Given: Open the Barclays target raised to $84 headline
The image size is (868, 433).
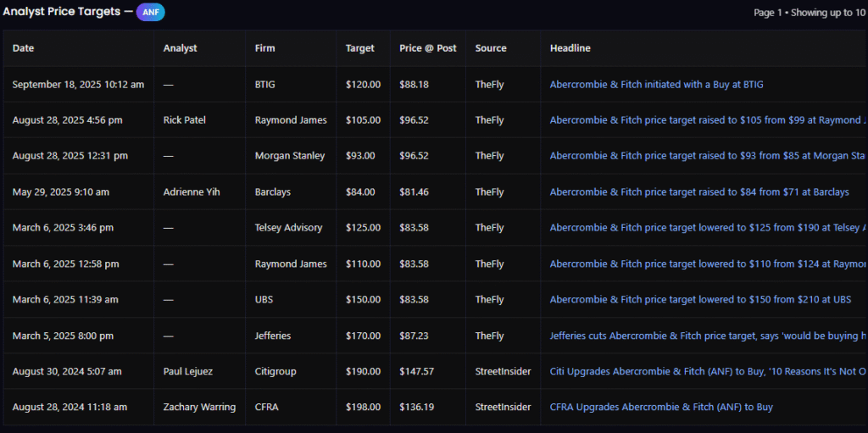Looking at the screenshot, I should click(x=698, y=192).
